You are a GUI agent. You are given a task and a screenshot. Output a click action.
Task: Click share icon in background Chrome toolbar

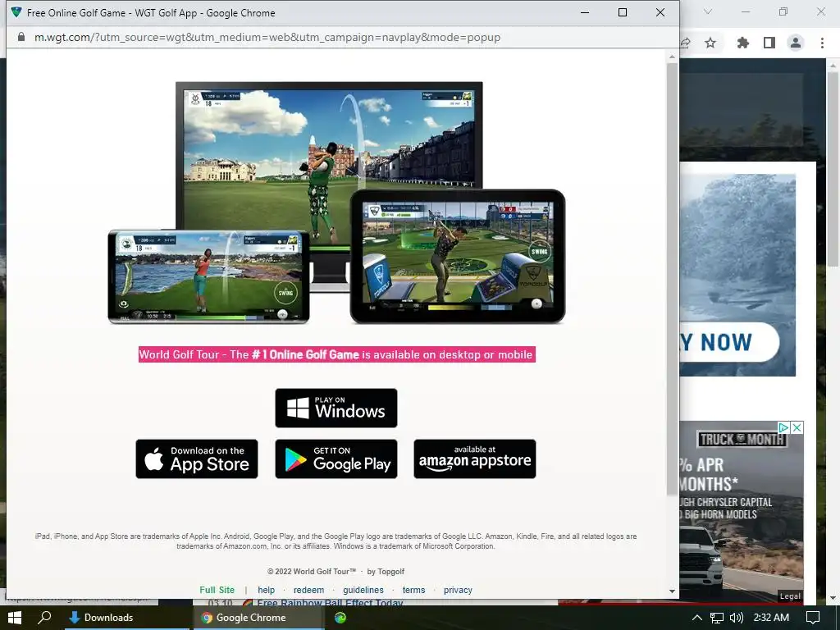click(x=685, y=43)
